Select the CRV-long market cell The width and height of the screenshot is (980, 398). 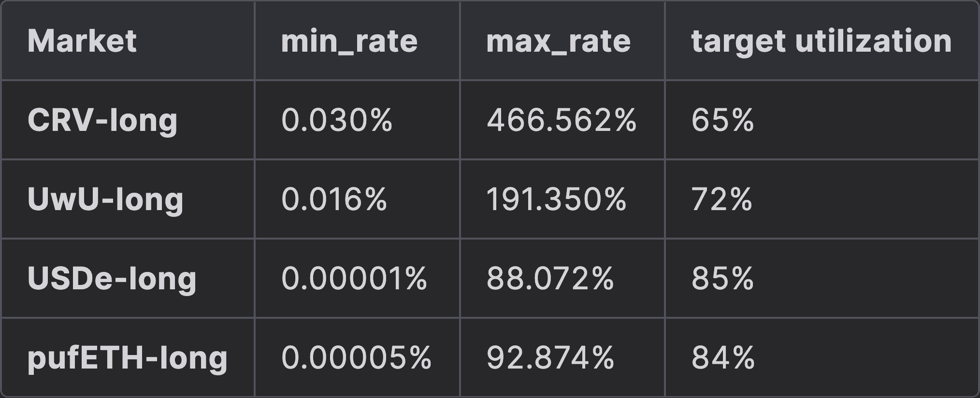coord(102,120)
